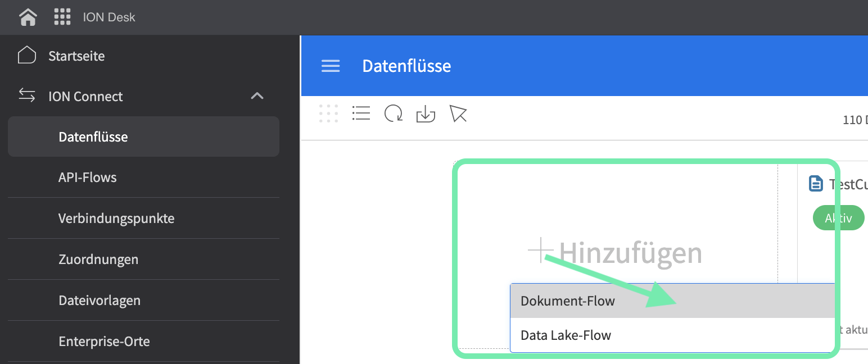
Task: Collapse the ION Connect section chevron
Action: pos(257,96)
